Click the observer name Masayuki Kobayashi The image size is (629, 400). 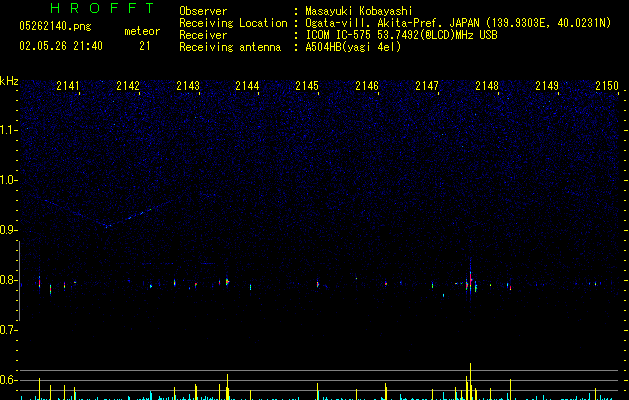tap(358, 11)
